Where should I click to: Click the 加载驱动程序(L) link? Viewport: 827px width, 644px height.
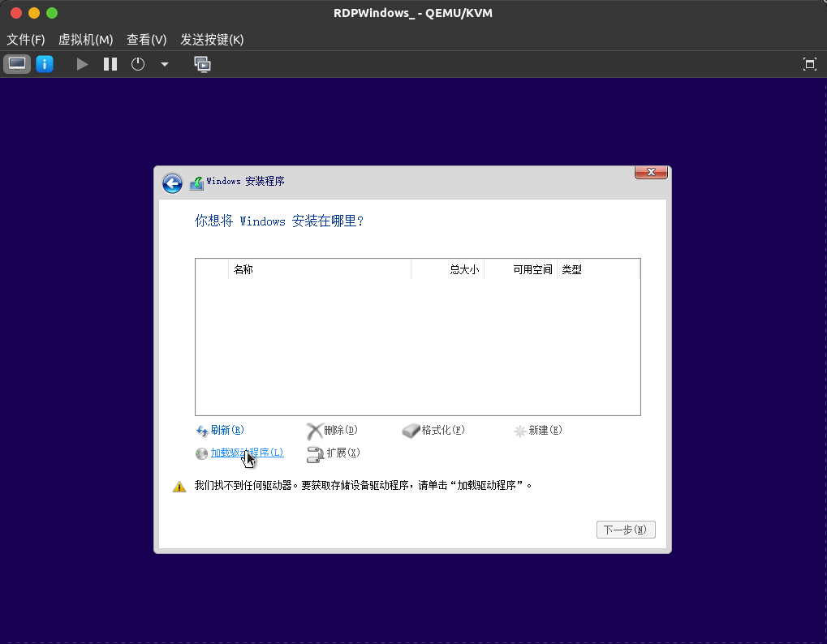coord(248,453)
